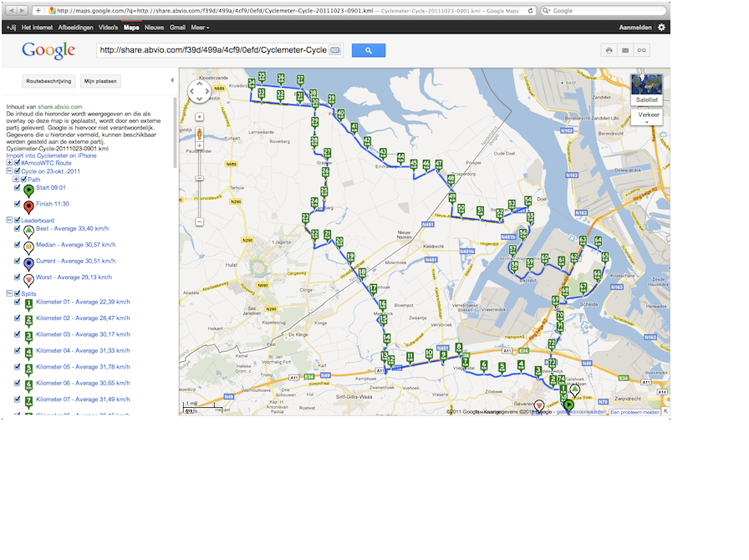Image resolution: width=749 pixels, height=560 pixels.
Task: Open the Verkeer dropdown on the map
Action: [x=647, y=117]
